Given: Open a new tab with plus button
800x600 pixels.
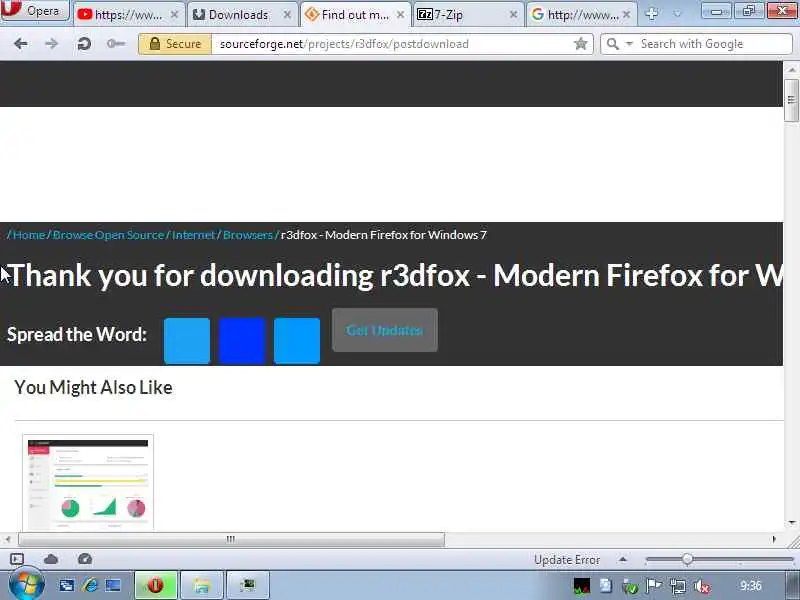Looking at the screenshot, I should coord(652,14).
